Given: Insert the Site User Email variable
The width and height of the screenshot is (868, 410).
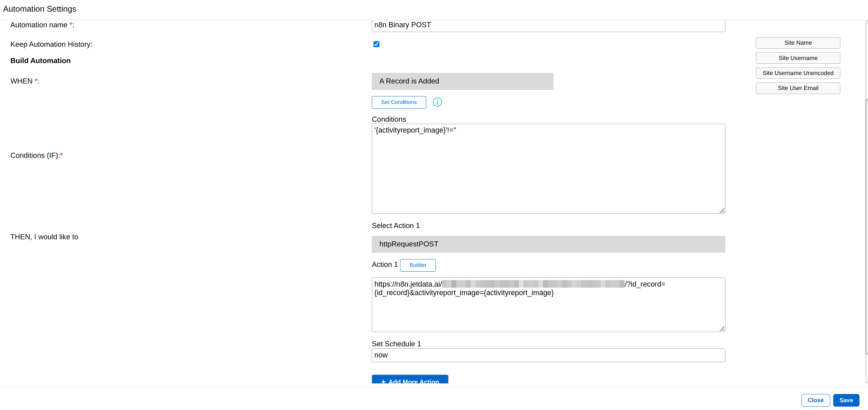Looking at the screenshot, I should click(x=797, y=88).
